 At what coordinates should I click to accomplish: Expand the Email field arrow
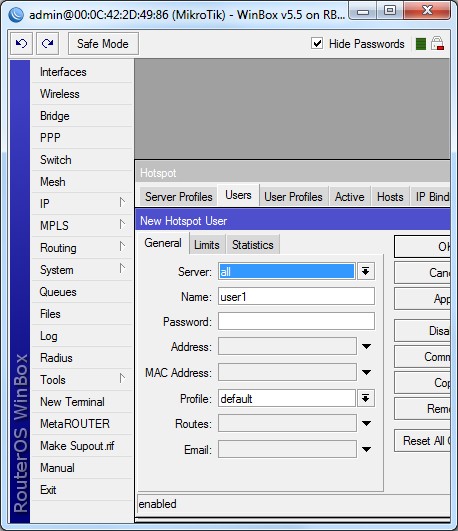(x=366, y=449)
